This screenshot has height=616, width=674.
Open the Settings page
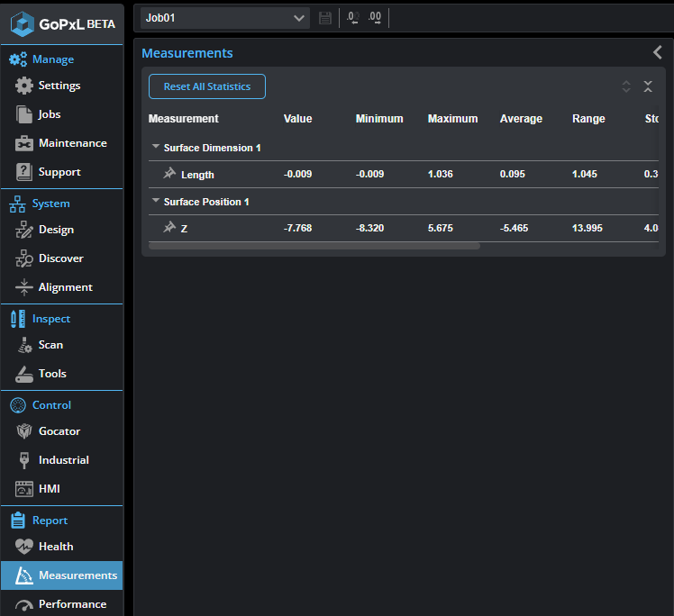pos(59,86)
